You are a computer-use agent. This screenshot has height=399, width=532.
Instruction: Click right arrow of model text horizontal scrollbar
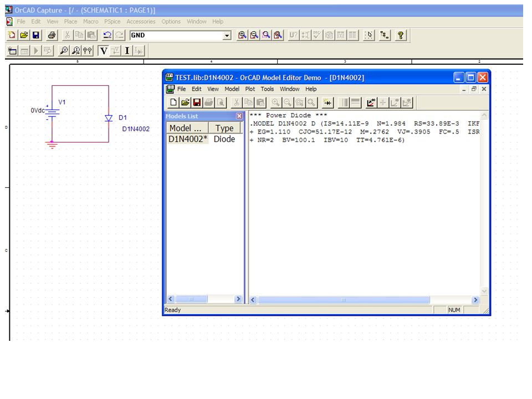point(475,300)
